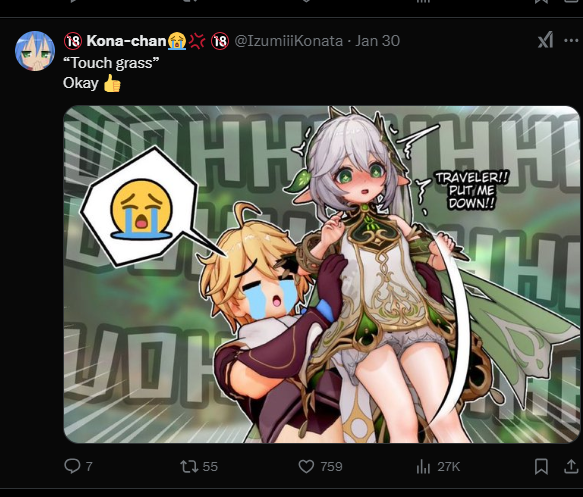The width and height of the screenshot is (583, 497).
Task: Open the blue-haired profile avatar
Action: [x=35, y=51]
